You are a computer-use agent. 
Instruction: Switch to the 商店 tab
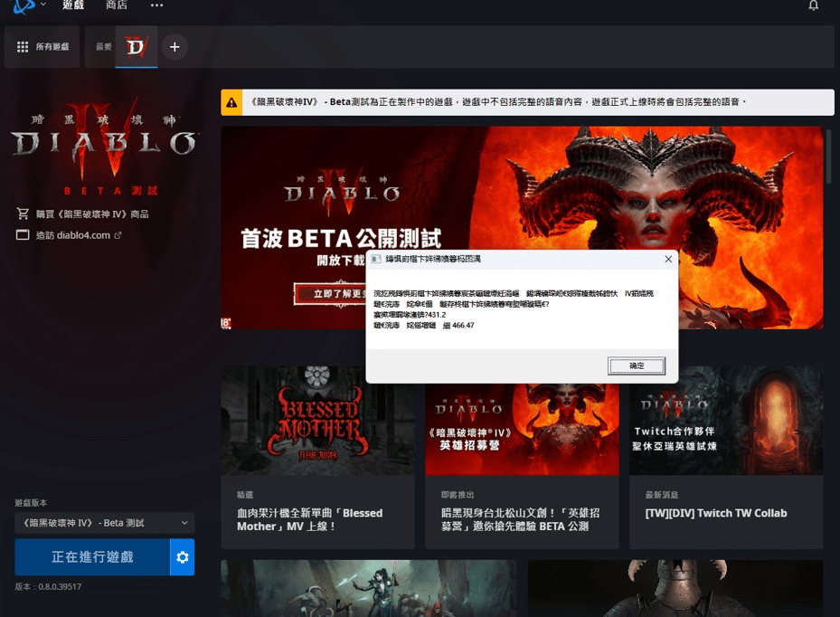coord(116,5)
